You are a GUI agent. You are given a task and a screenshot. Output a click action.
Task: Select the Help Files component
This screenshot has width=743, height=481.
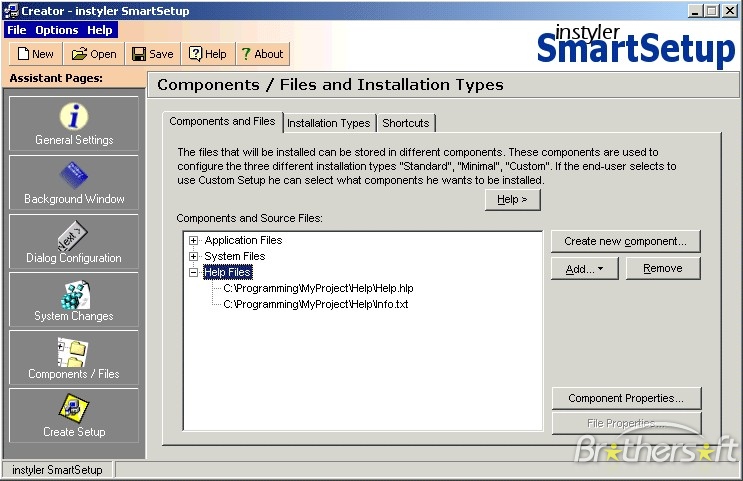pyautogui.click(x=227, y=272)
